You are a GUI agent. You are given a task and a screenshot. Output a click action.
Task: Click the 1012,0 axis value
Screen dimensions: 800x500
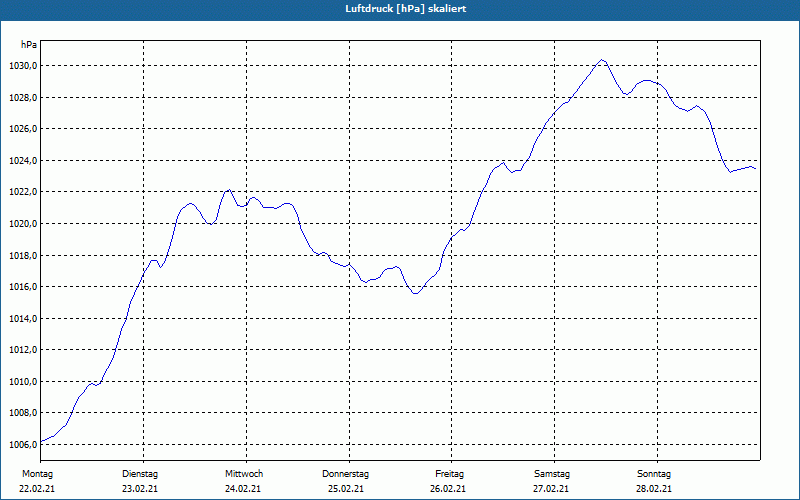(23, 350)
